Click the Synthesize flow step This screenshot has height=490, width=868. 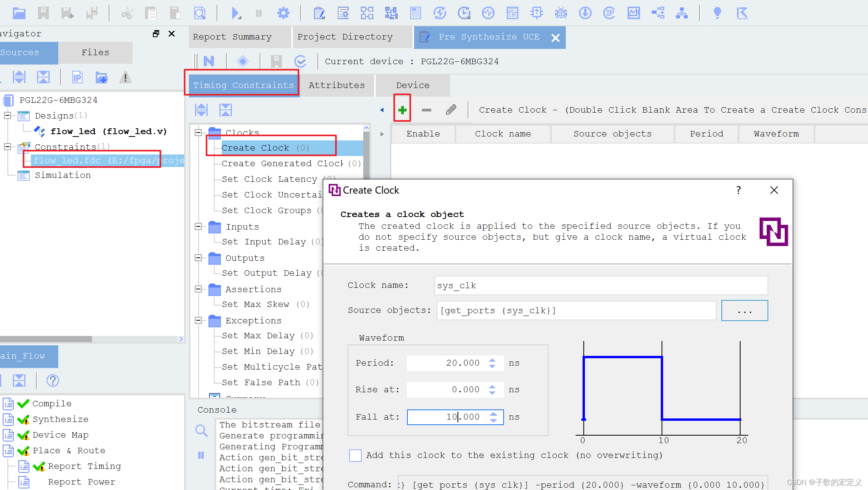click(60, 419)
